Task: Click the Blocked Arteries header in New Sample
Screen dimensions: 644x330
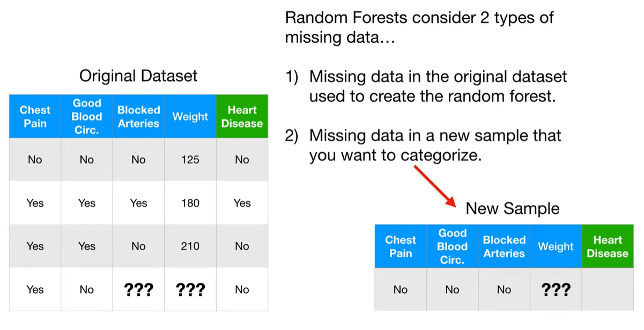Action: [504, 246]
